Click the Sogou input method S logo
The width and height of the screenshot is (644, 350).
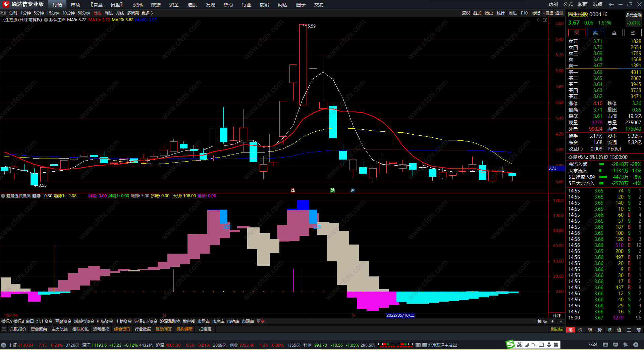click(510, 344)
